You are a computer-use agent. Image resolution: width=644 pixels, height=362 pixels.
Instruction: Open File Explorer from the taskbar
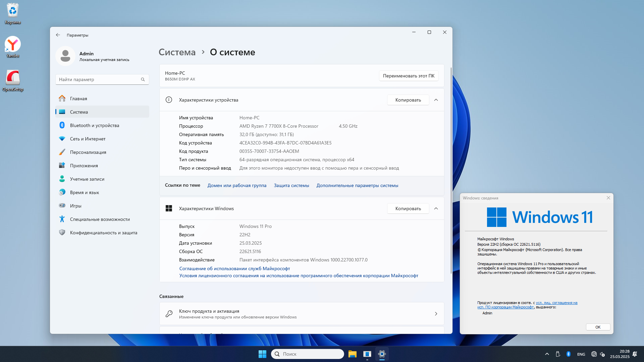click(352, 354)
